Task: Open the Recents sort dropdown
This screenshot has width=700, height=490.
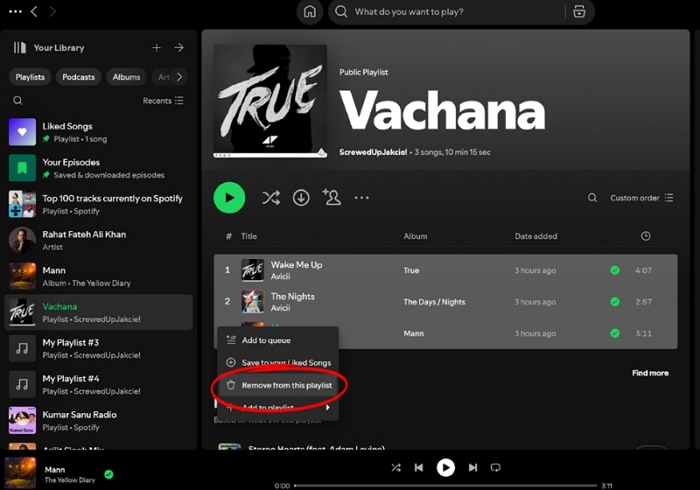Action: (163, 101)
